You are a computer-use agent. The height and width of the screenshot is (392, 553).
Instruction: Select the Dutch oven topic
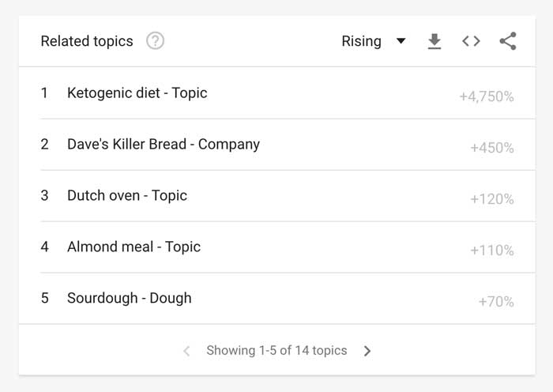[x=127, y=195]
